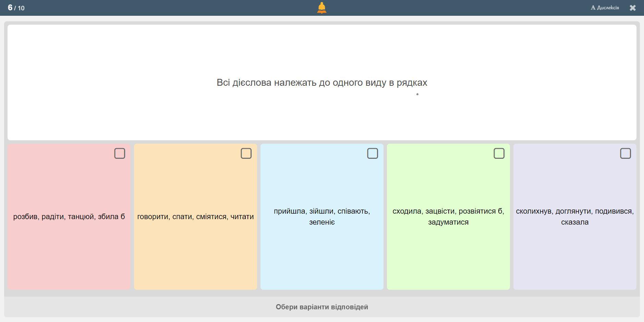Choose answer text 'говорити, спати, сміятися, читати'
The height and width of the screenshot is (322, 644).
coord(195,217)
